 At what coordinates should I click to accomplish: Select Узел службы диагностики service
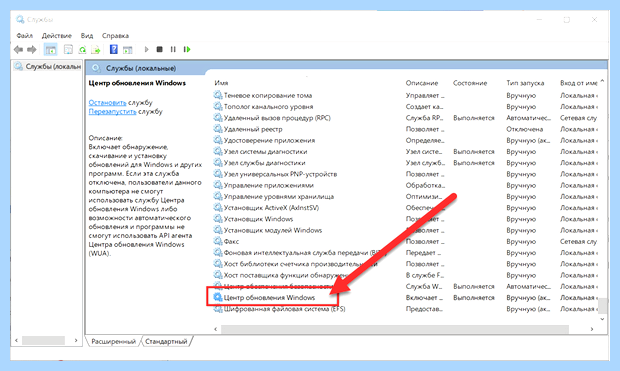click(264, 163)
